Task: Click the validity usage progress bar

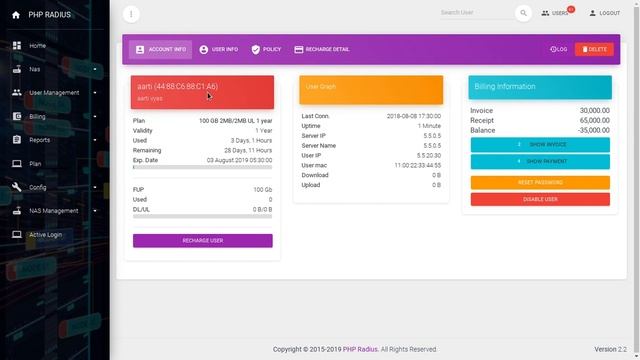Action: click(202, 167)
